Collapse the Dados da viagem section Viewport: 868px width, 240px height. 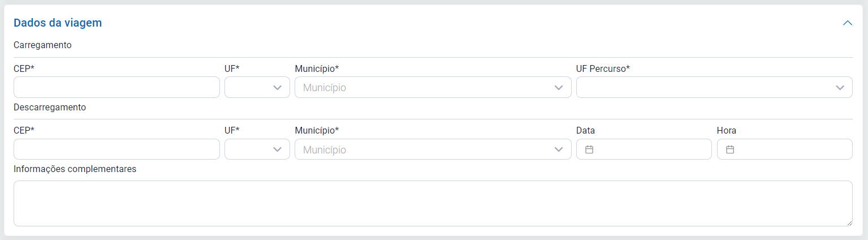(847, 23)
